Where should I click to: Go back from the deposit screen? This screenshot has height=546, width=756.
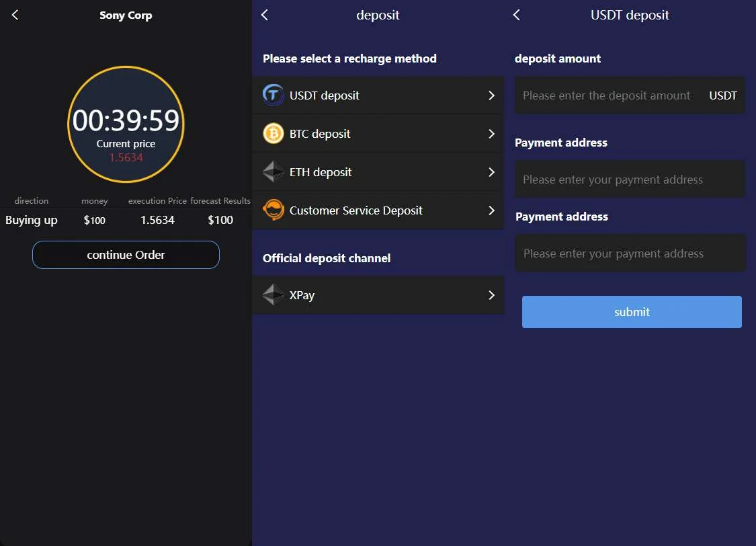click(x=265, y=15)
